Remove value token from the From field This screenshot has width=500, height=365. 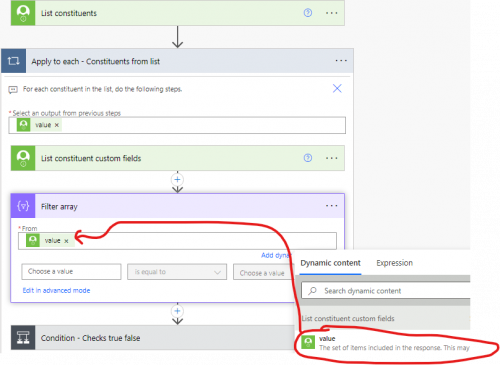[66, 241]
